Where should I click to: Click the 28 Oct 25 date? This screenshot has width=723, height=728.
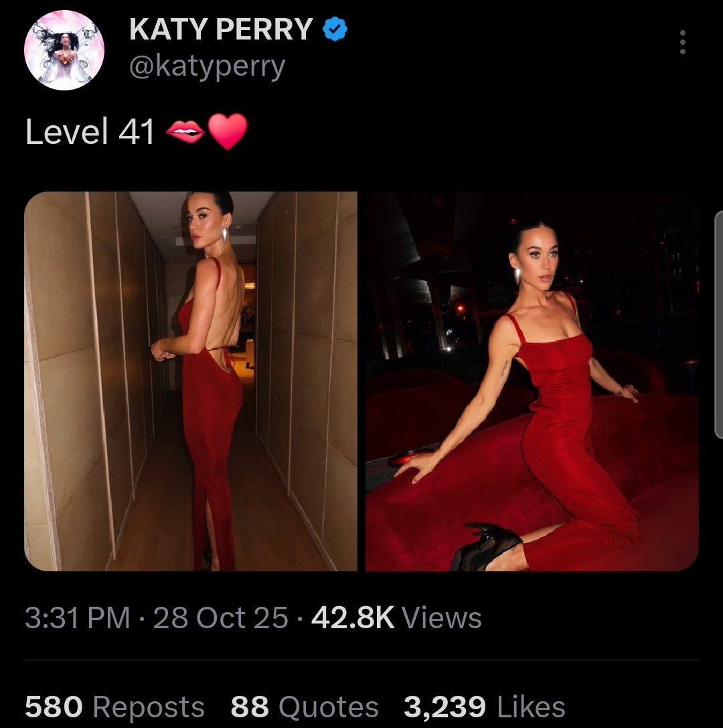coord(220,617)
